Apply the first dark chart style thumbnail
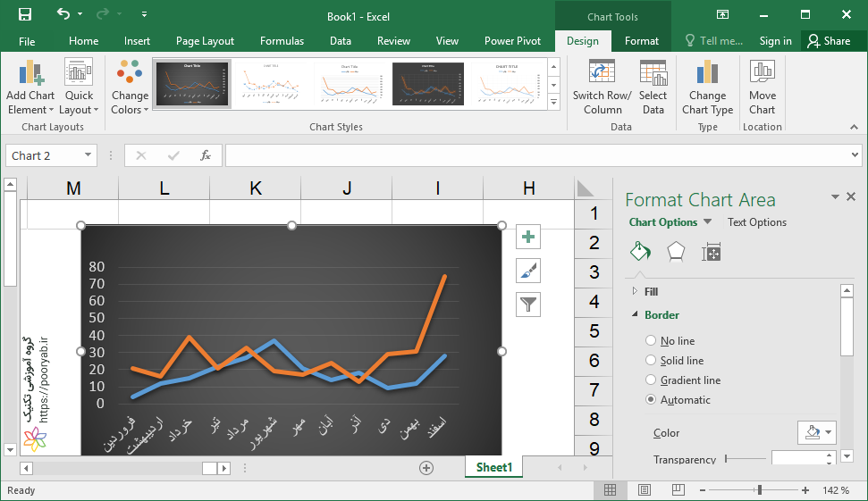Viewport: 868px width, 501px height. [x=192, y=84]
